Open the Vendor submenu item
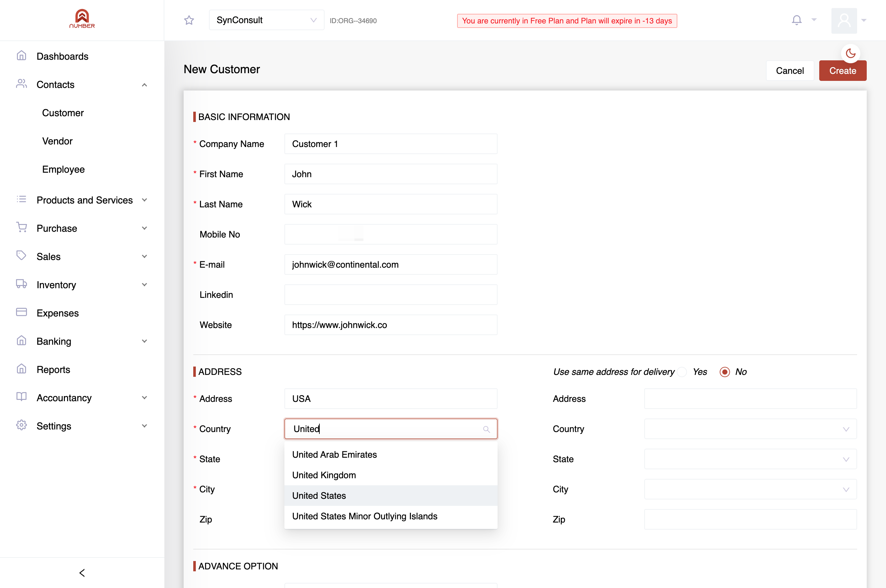This screenshot has width=886, height=588. coord(57,141)
